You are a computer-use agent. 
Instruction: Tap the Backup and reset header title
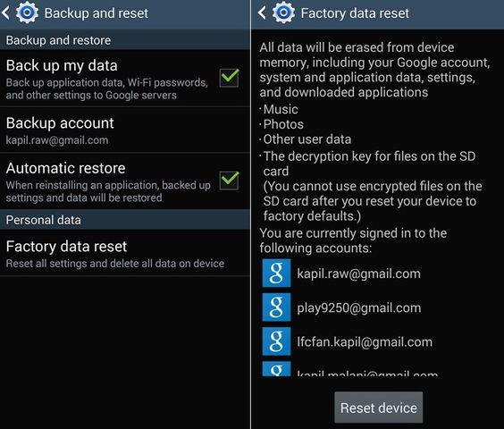[x=97, y=13]
